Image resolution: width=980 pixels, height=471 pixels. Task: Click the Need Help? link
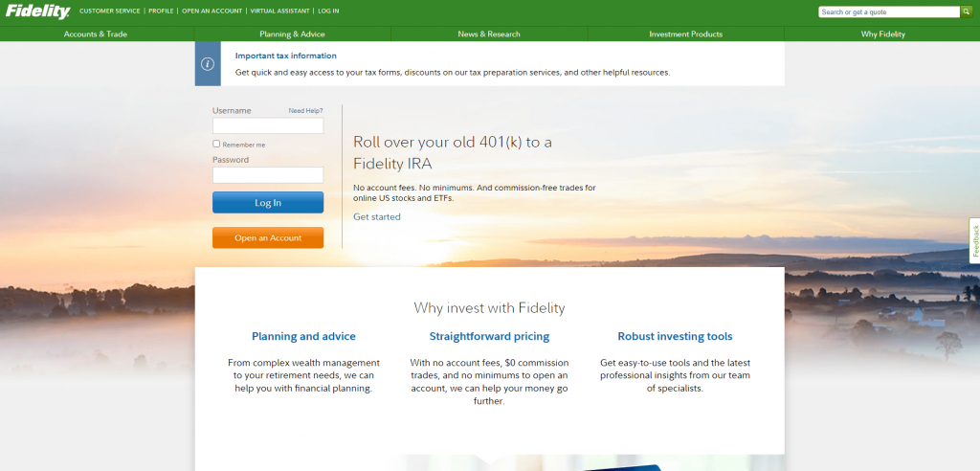pos(305,111)
